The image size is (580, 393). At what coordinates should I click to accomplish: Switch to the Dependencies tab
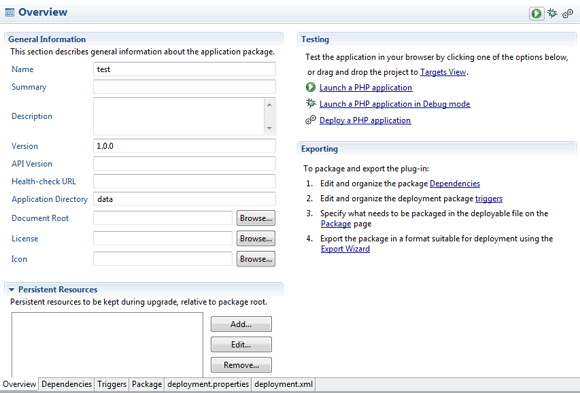67,384
